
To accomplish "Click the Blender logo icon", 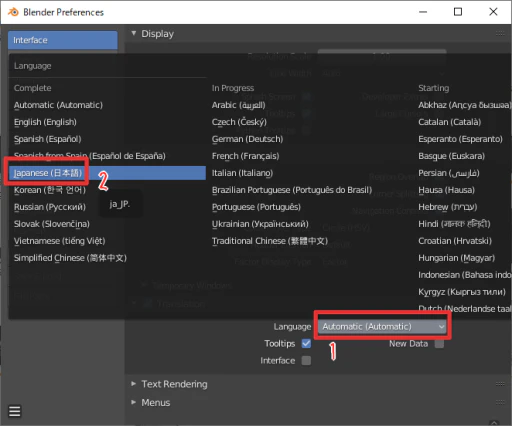I will (13, 12).
